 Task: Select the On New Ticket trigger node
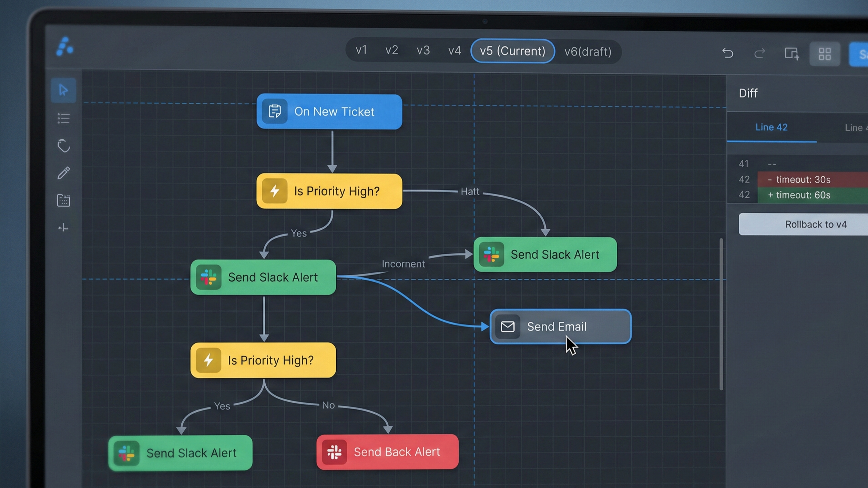click(x=329, y=112)
